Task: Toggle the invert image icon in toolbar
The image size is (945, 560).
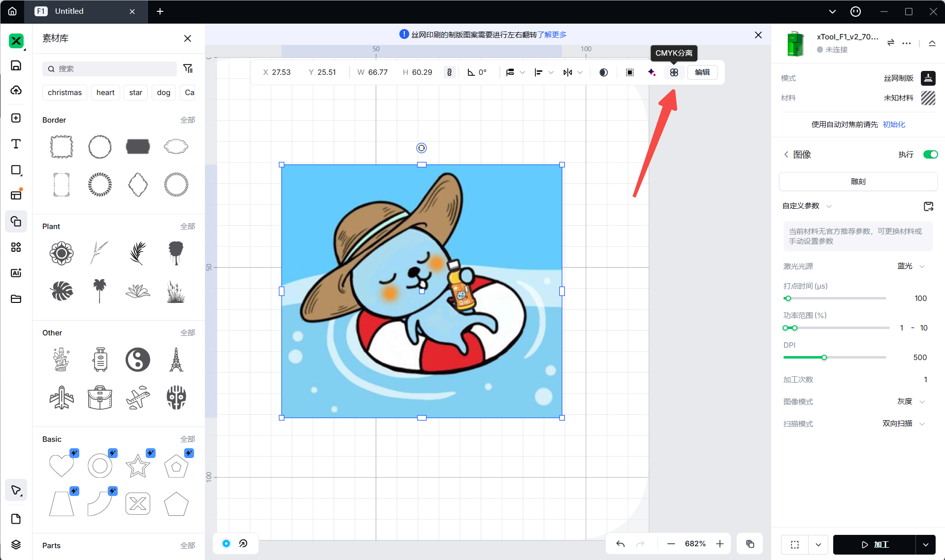Action: click(603, 72)
